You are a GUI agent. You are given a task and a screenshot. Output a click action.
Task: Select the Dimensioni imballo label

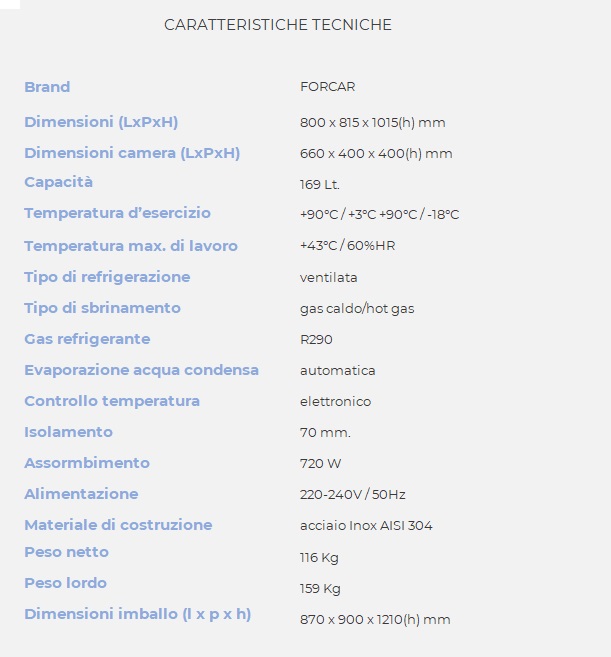coord(137,614)
